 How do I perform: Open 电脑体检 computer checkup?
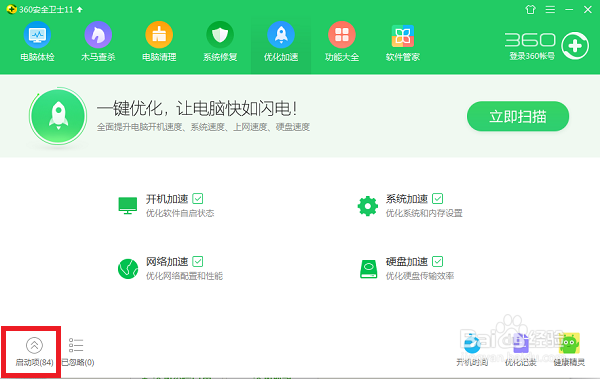[37, 42]
